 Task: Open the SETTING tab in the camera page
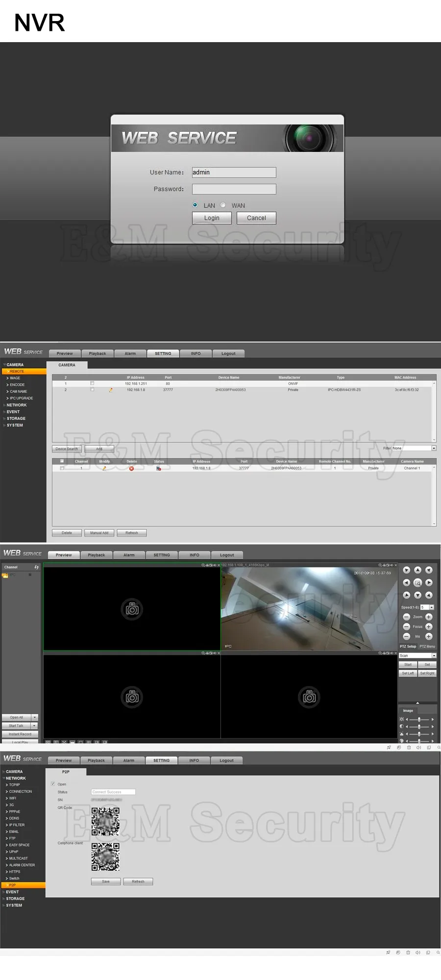point(163,353)
